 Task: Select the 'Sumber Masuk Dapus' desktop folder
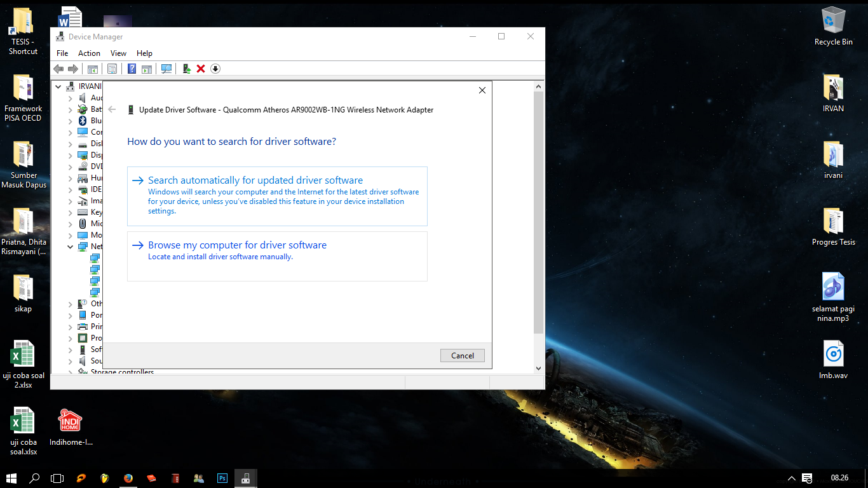[x=23, y=165]
